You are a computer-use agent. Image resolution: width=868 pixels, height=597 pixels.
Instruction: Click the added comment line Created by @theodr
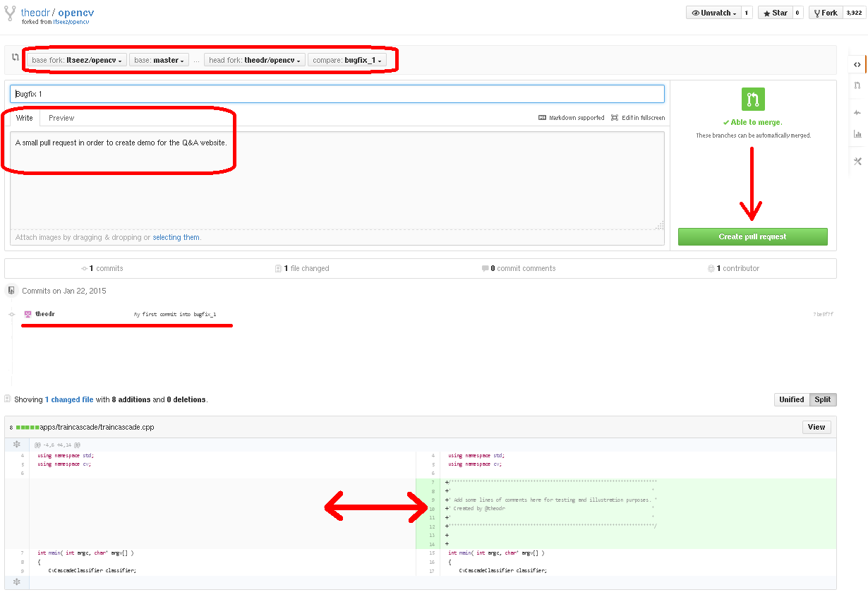pos(481,508)
